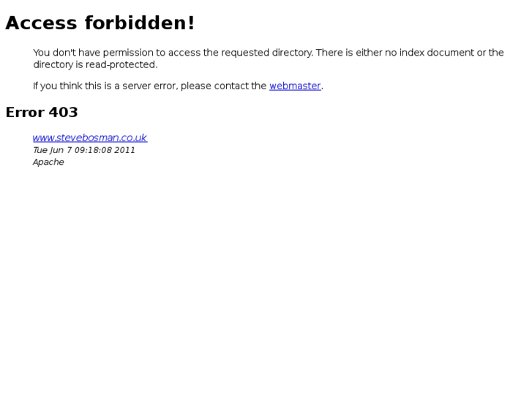Click the text 'directory is' on the second line
Viewport: 532px width, 399px height.
pos(58,64)
